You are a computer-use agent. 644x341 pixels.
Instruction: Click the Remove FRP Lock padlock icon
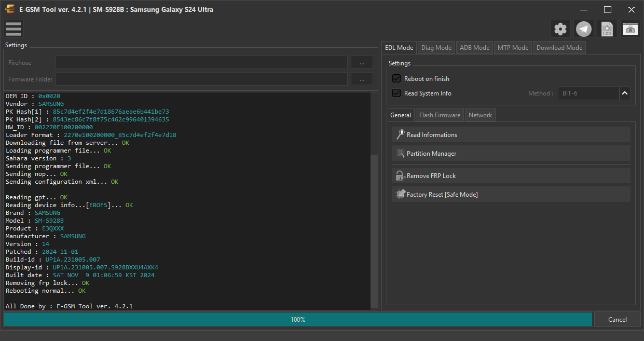click(x=400, y=175)
